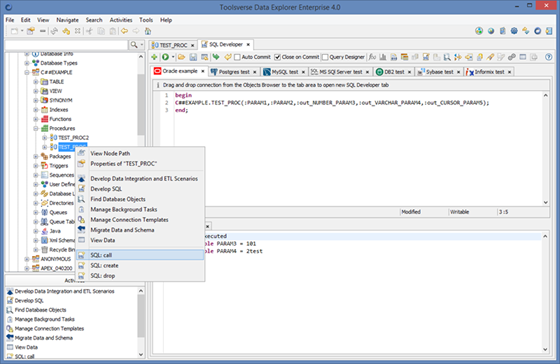Switch to the Informix test tab
The image size is (560, 364).
coord(489,72)
